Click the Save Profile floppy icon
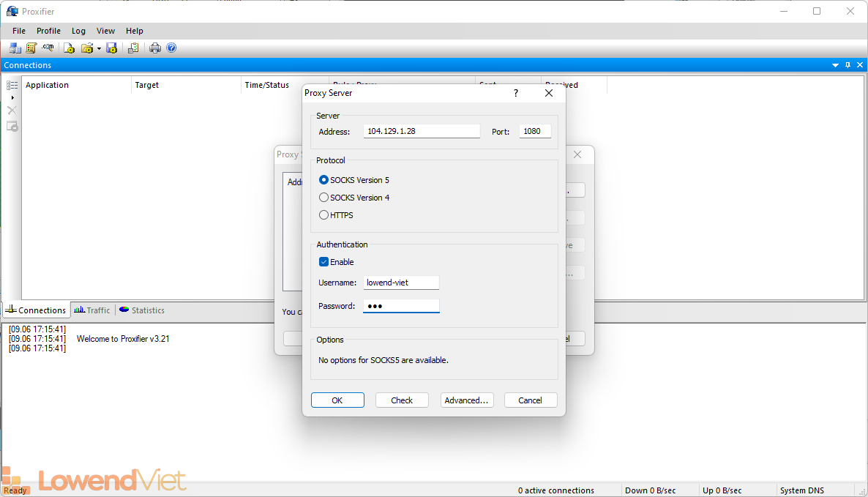This screenshot has width=868, height=497. pos(112,48)
